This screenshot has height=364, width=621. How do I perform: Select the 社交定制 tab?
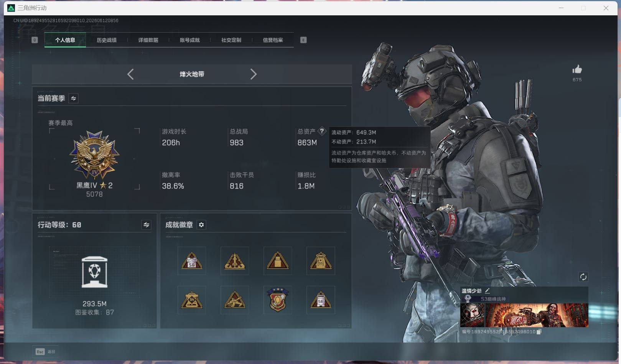(231, 40)
